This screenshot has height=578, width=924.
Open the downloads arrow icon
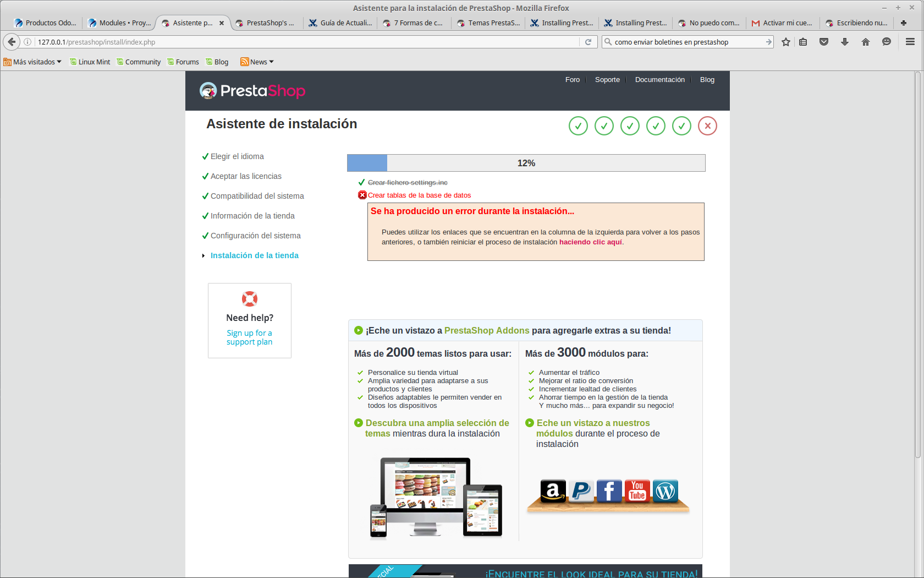coord(845,42)
